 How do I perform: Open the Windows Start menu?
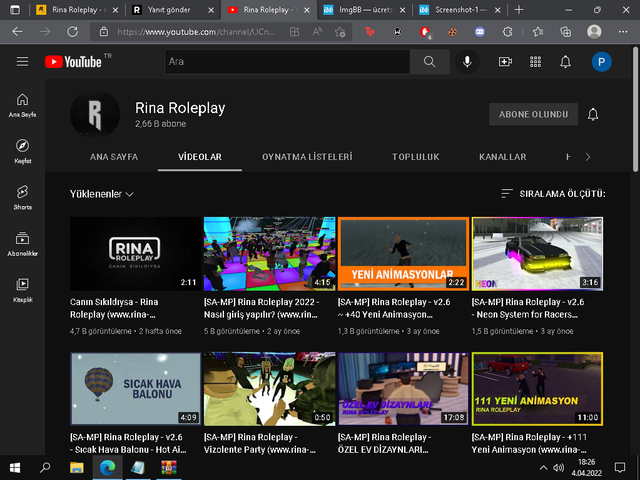pos(15,468)
